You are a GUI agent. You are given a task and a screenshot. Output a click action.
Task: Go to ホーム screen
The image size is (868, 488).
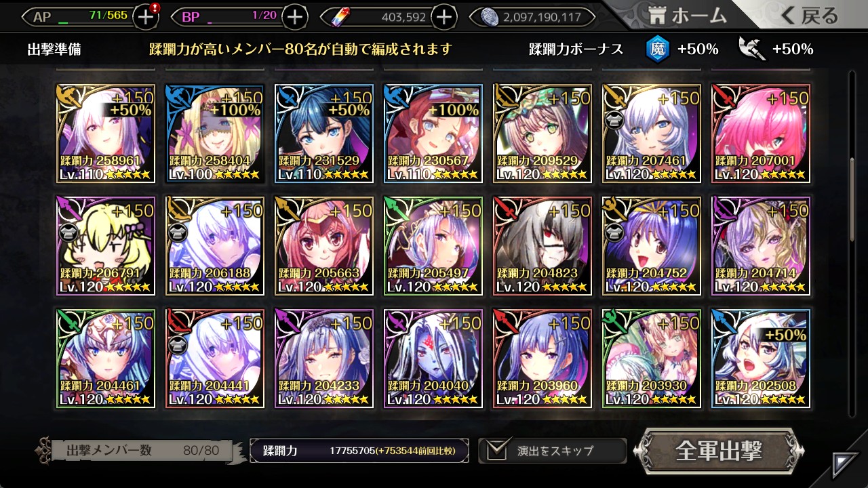point(688,15)
